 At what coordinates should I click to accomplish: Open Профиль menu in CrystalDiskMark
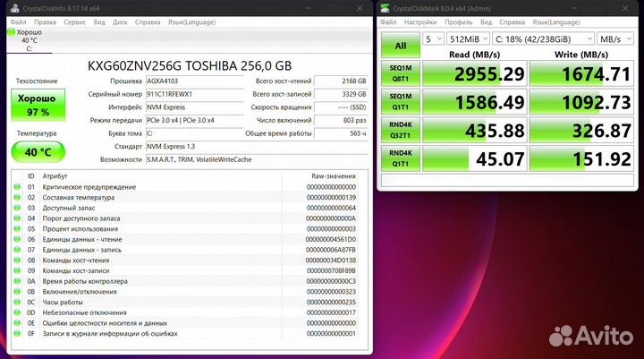458,22
